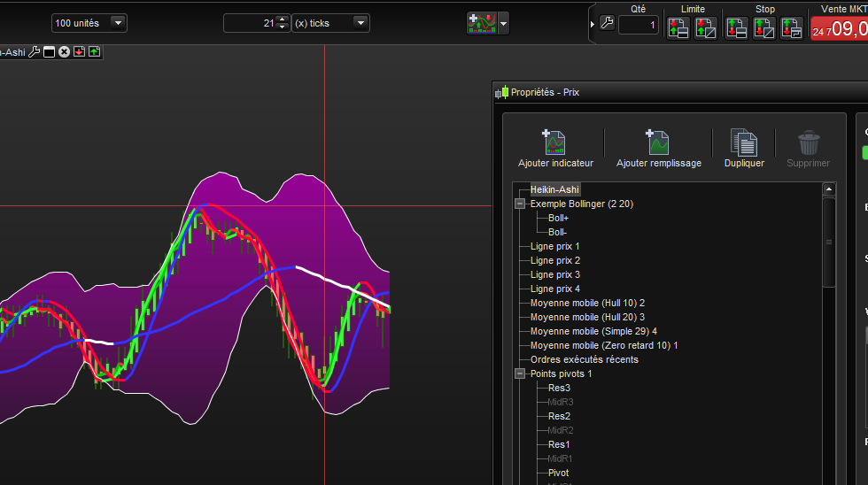
Task: Duplicate the selected indicator with Dupliquer
Action: [743, 142]
